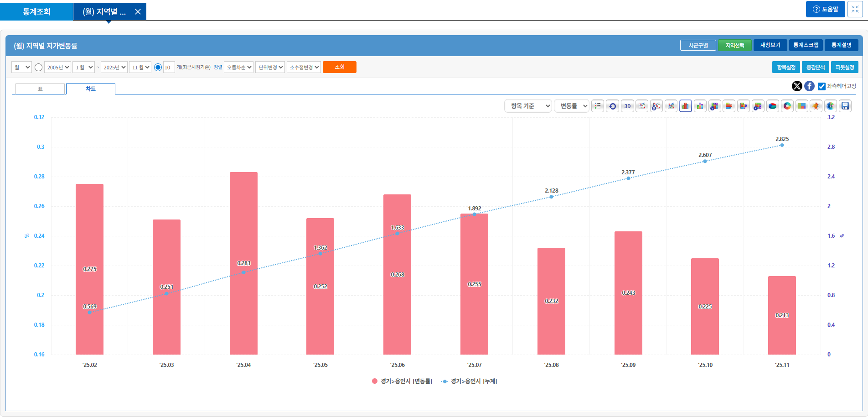Screen dimensions: 868x418
Task: Click the 새창보기 button
Action: (770, 45)
